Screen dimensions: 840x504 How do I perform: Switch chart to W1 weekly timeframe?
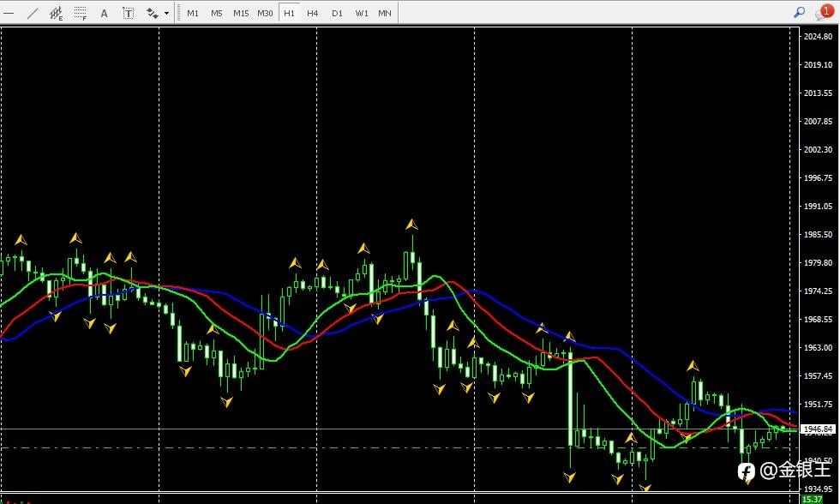[362, 14]
